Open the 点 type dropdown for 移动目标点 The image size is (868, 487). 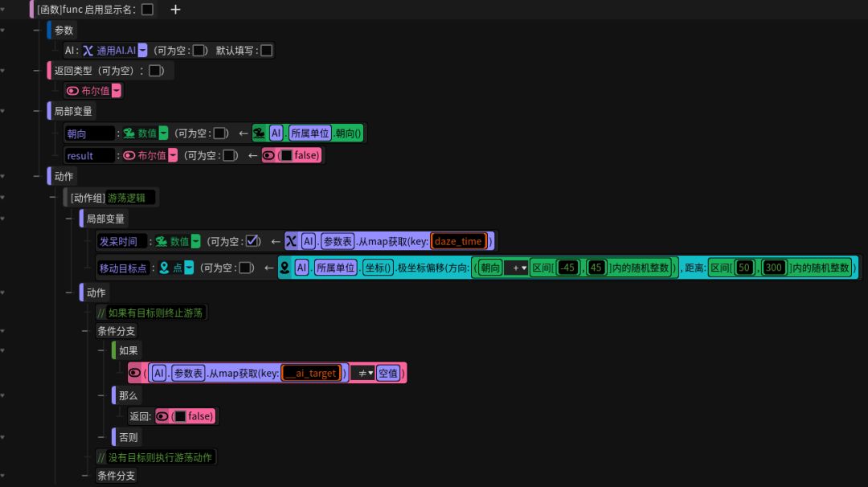click(x=189, y=268)
